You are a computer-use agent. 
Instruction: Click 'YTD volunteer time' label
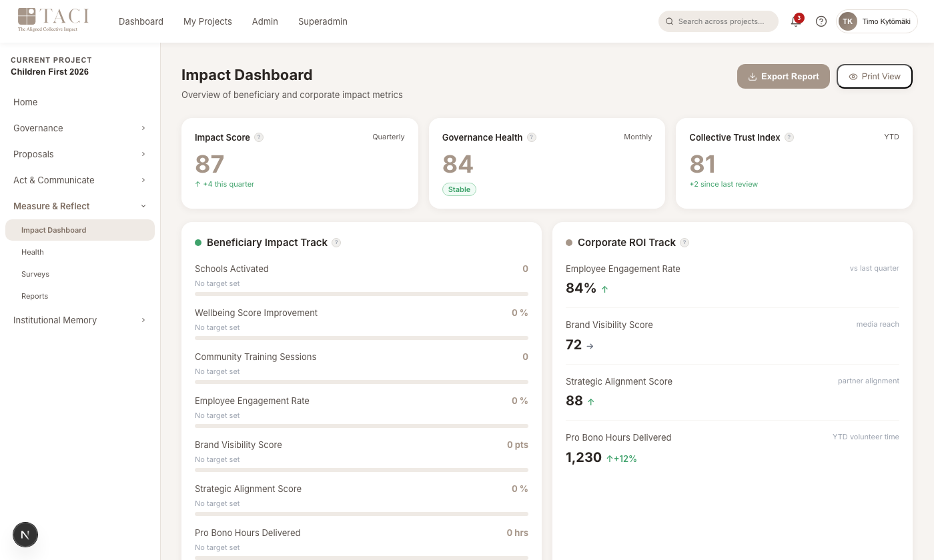(865, 437)
